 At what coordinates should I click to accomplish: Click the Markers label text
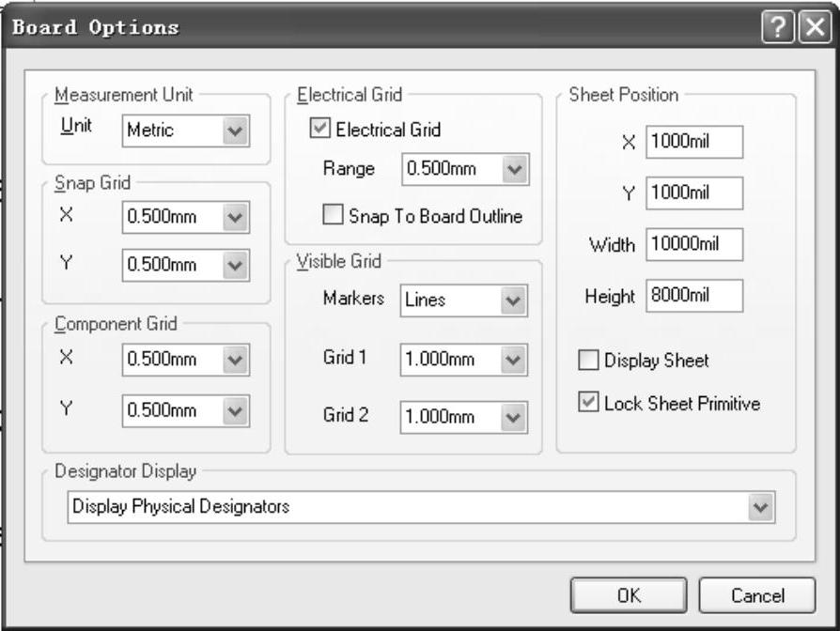pos(353,298)
